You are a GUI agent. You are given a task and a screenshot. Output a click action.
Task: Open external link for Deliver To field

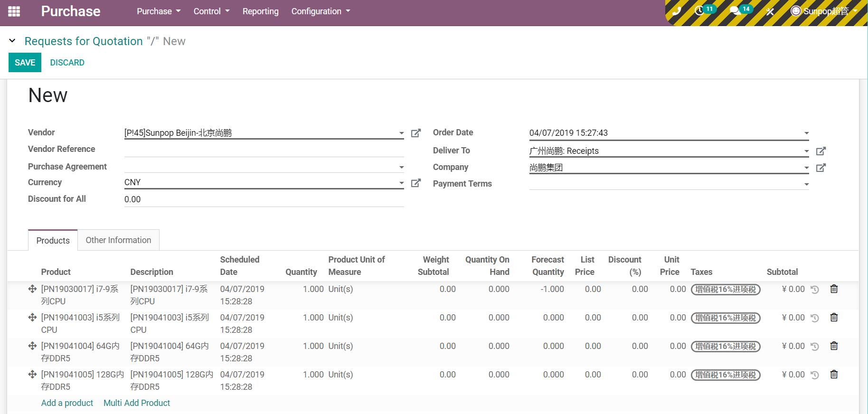(x=821, y=151)
